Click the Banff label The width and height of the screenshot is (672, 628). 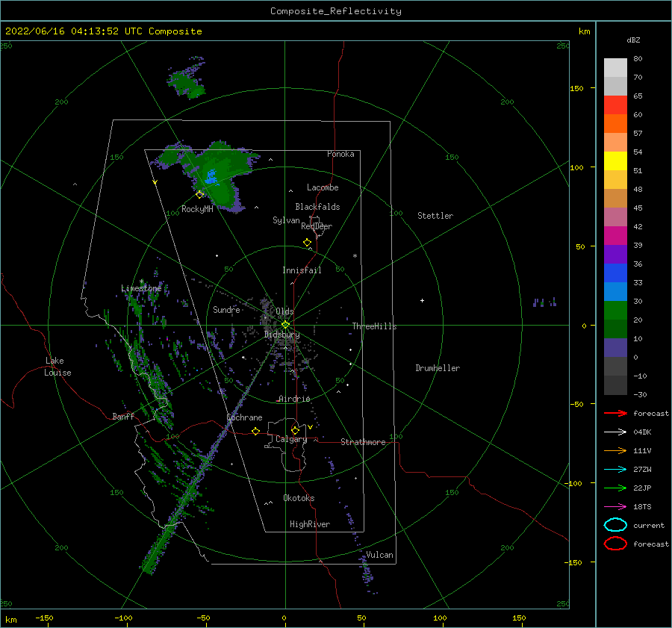tap(123, 416)
